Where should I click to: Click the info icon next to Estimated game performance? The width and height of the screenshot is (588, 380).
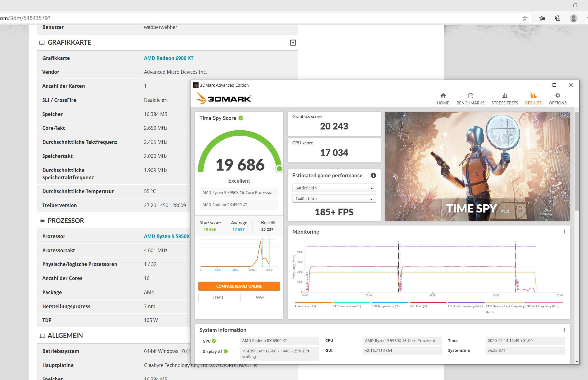(373, 175)
